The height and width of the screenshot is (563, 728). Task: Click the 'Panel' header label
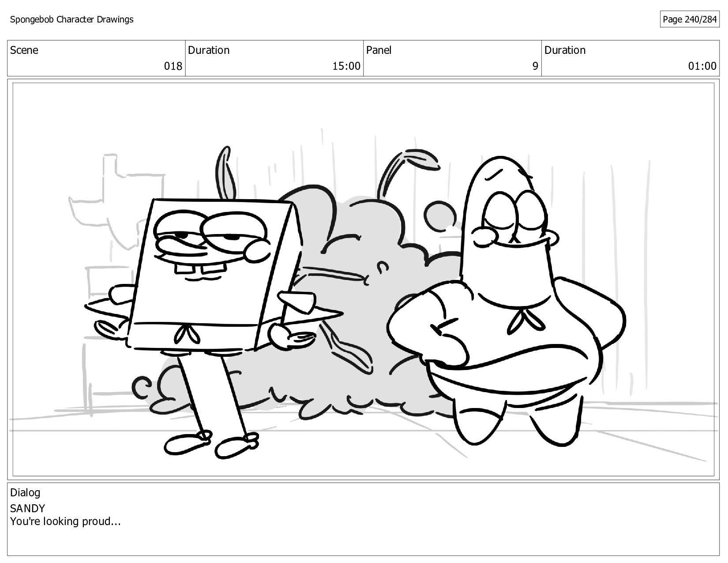[x=379, y=50]
